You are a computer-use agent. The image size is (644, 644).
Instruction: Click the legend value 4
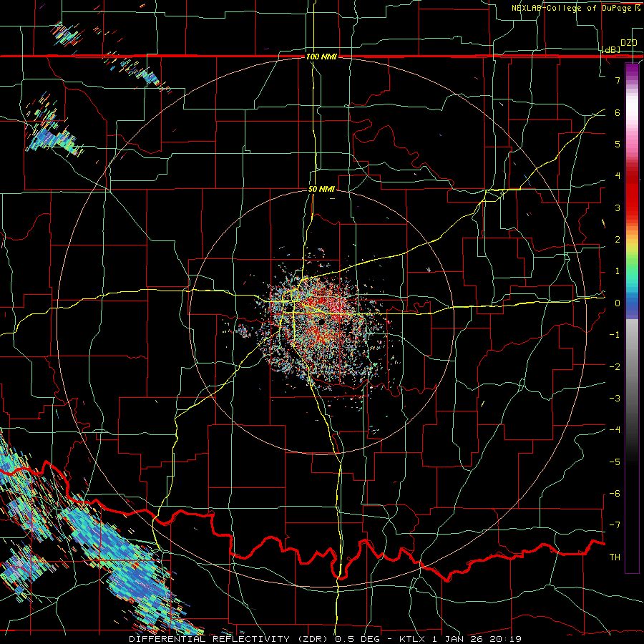tap(618, 176)
